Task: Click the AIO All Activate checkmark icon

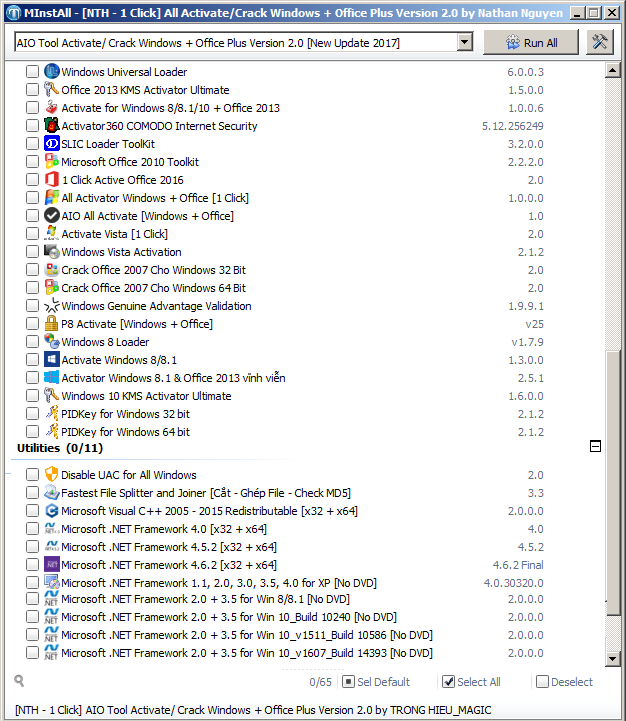Action: pos(52,216)
